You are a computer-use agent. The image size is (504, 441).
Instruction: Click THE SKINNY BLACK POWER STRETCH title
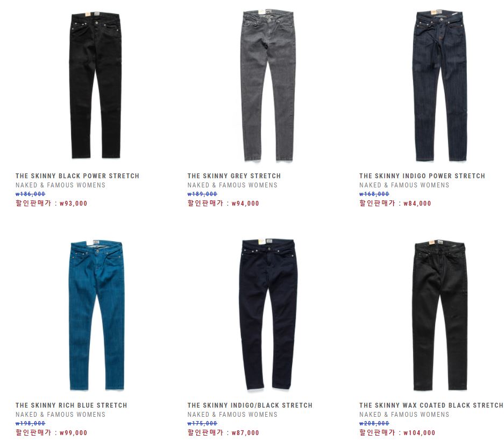77,176
